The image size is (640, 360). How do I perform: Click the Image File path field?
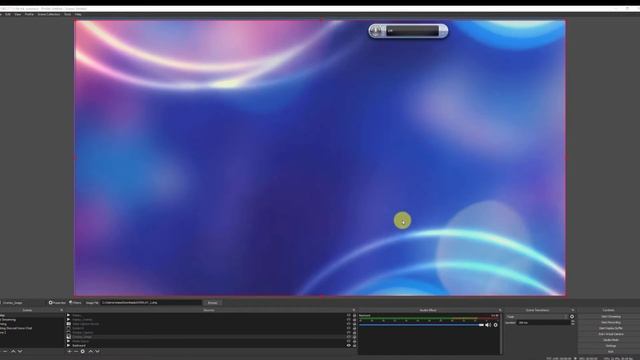[151, 302]
